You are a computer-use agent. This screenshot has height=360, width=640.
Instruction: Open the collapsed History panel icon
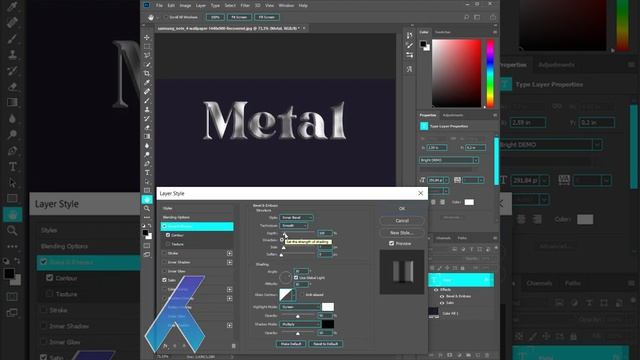point(409,36)
